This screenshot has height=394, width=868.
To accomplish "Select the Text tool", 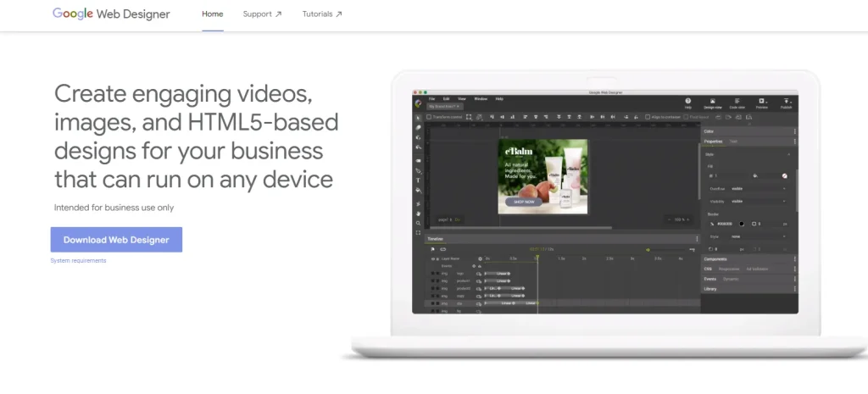I will (418, 180).
